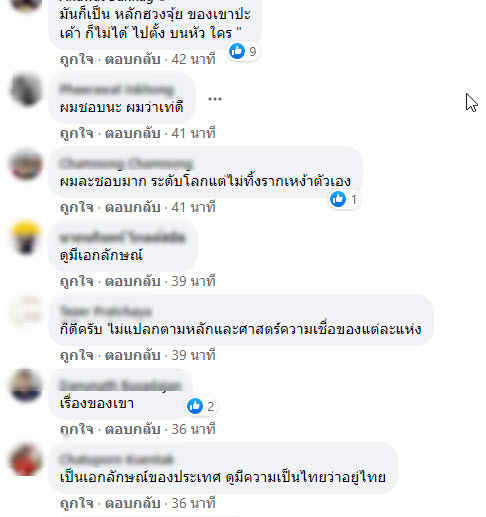Reply to the 'เป็นเอกลักษณ์ของประเทศ' comment
This screenshot has height=517, width=486.
click(x=133, y=503)
